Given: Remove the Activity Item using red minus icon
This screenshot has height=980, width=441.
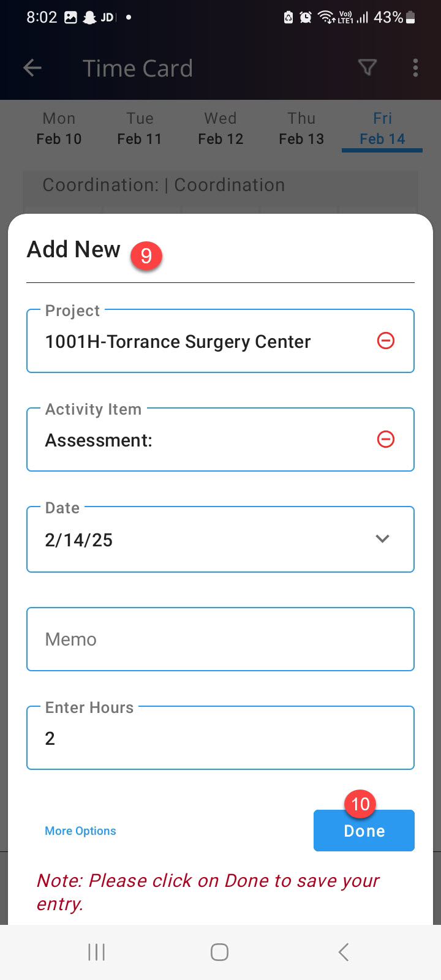Looking at the screenshot, I should pyautogui.click(x=386, y=439).
